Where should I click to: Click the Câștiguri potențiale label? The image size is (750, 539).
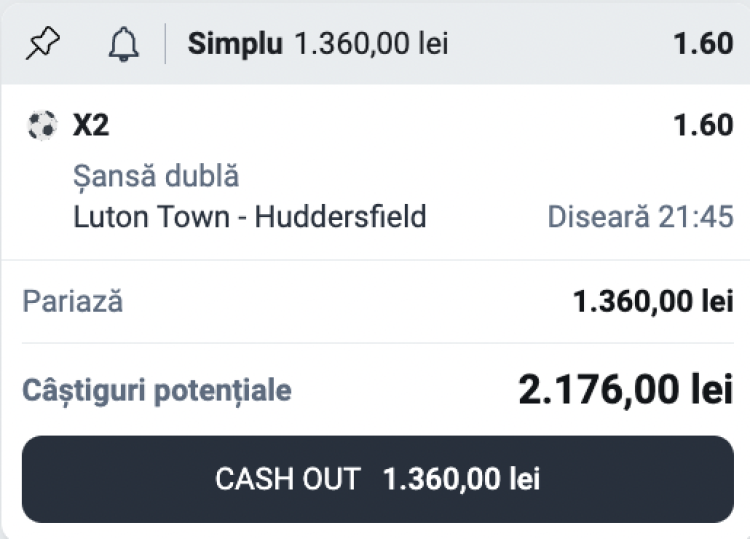click(x=157, y=390)
